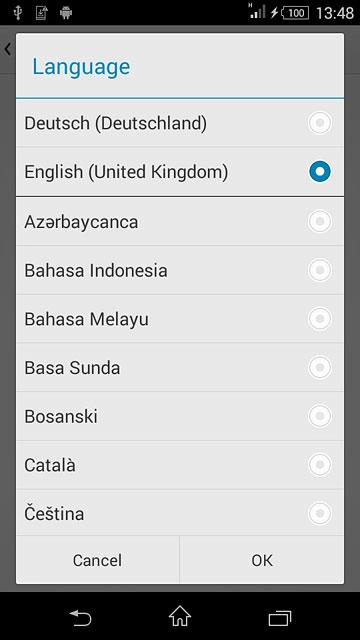Cancel the Language dialog
360x640 pixels.
(98, 560)
